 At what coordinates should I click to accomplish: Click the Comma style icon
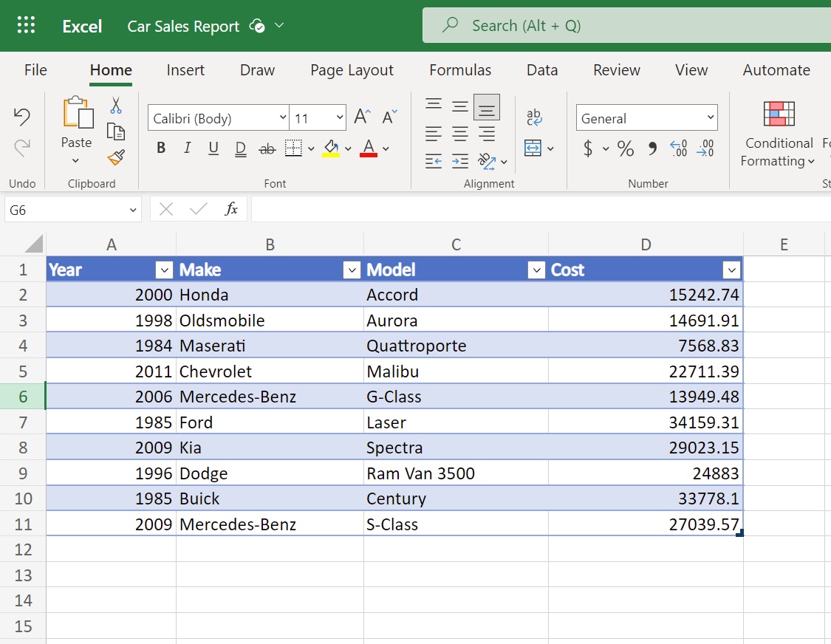[x=651, y=149]
